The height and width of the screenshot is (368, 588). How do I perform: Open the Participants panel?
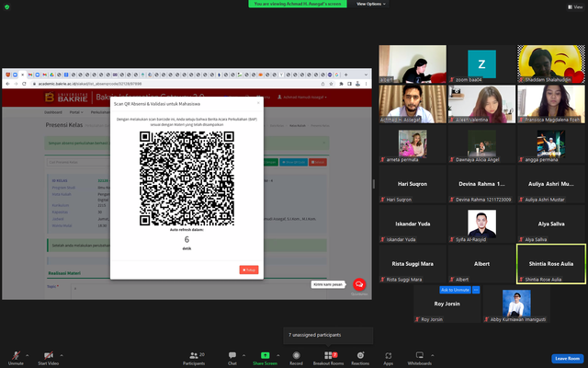(194, 358)
